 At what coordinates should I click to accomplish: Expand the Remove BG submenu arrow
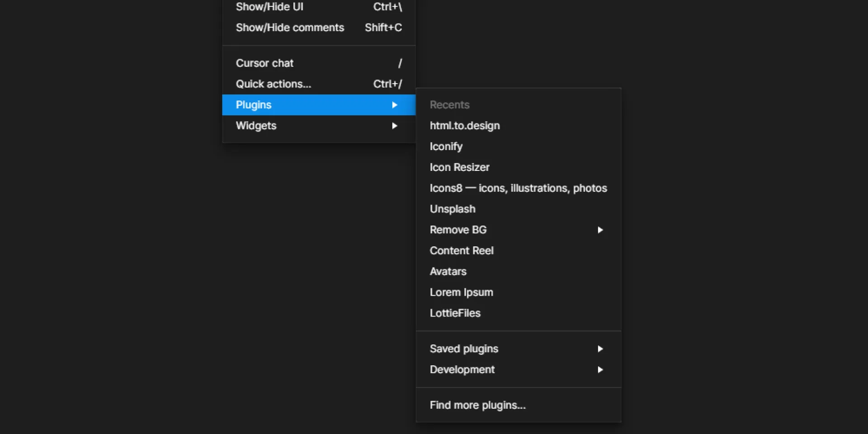[x=600, y=230]
